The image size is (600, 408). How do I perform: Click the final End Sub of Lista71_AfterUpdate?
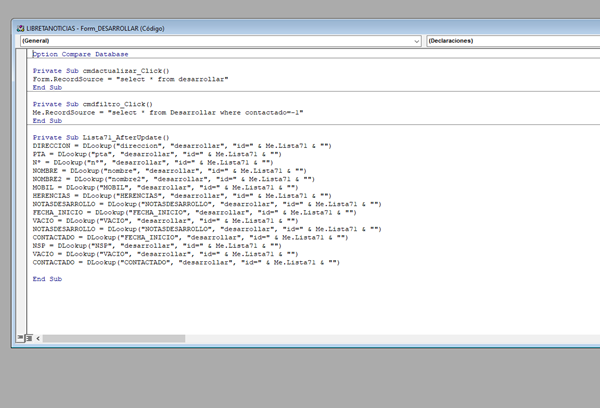[47, 279]
